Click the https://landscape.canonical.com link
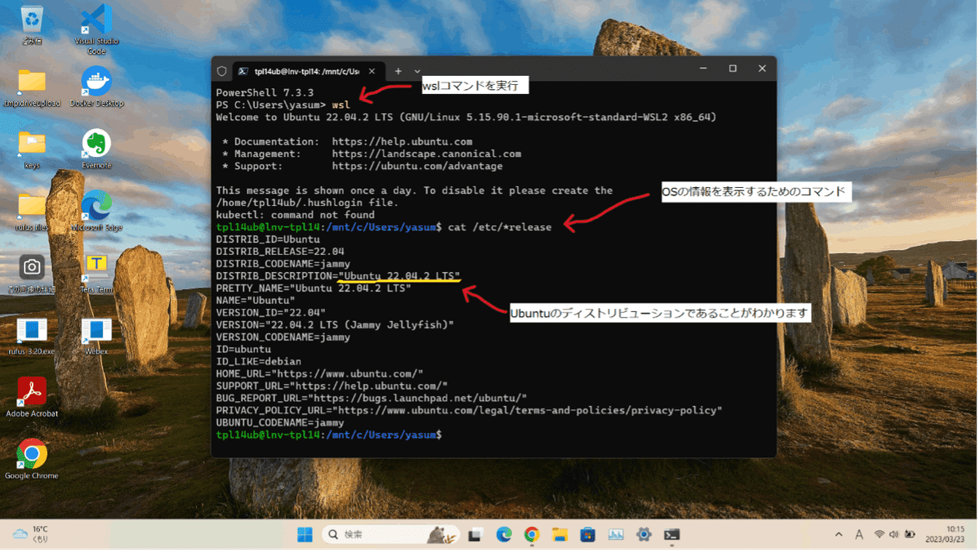980x553 pixels. coord(426,154)
